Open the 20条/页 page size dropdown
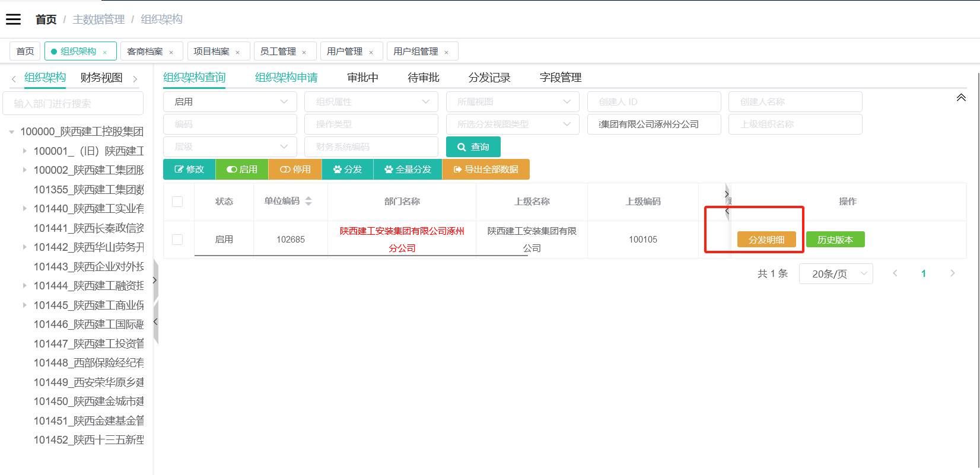 pyautogui.click(x=835, y=274)
